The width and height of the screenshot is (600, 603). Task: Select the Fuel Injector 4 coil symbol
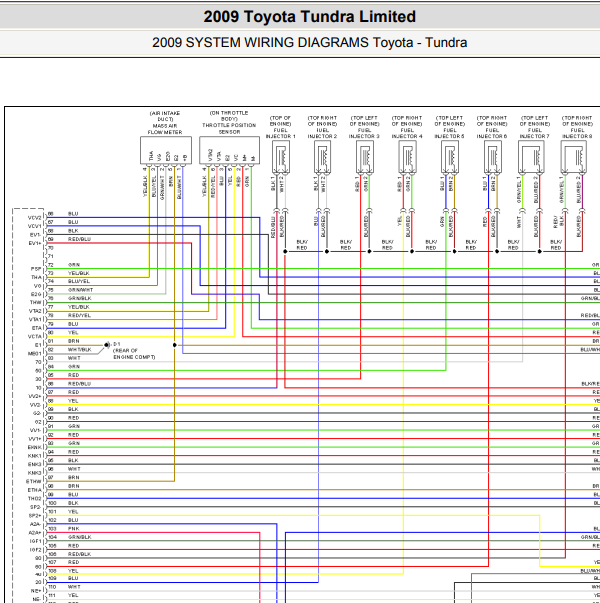(x=407, y=157)
